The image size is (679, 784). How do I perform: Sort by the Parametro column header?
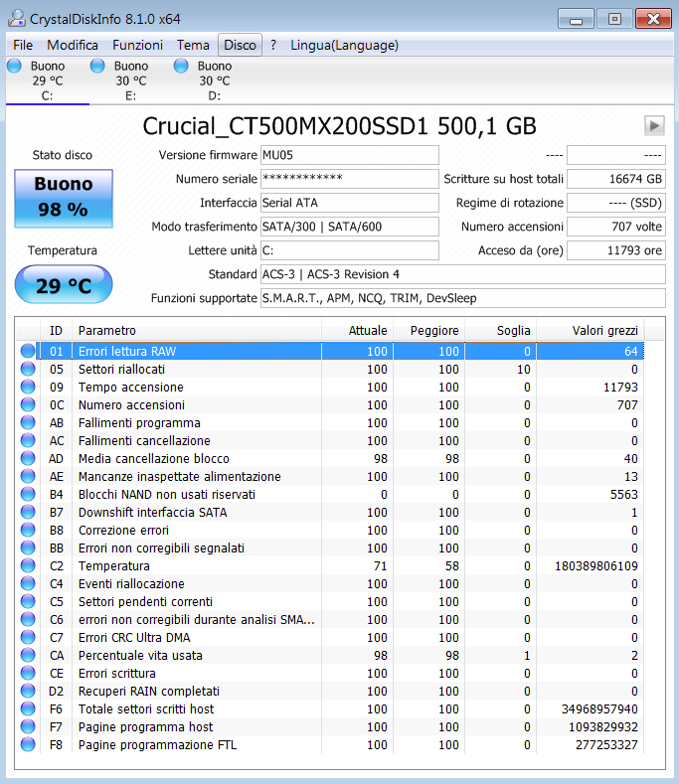(x=197, y=331)
